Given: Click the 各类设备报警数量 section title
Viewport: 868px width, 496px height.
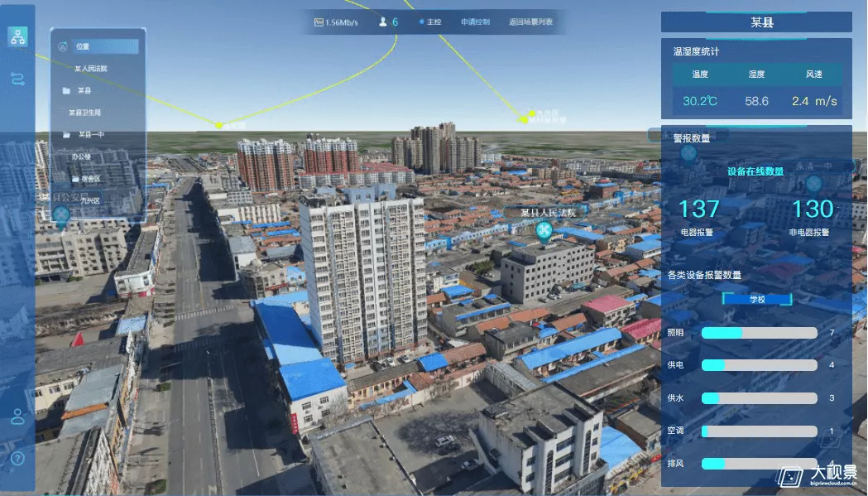Looking at the screenshot, I should (704, 275).
